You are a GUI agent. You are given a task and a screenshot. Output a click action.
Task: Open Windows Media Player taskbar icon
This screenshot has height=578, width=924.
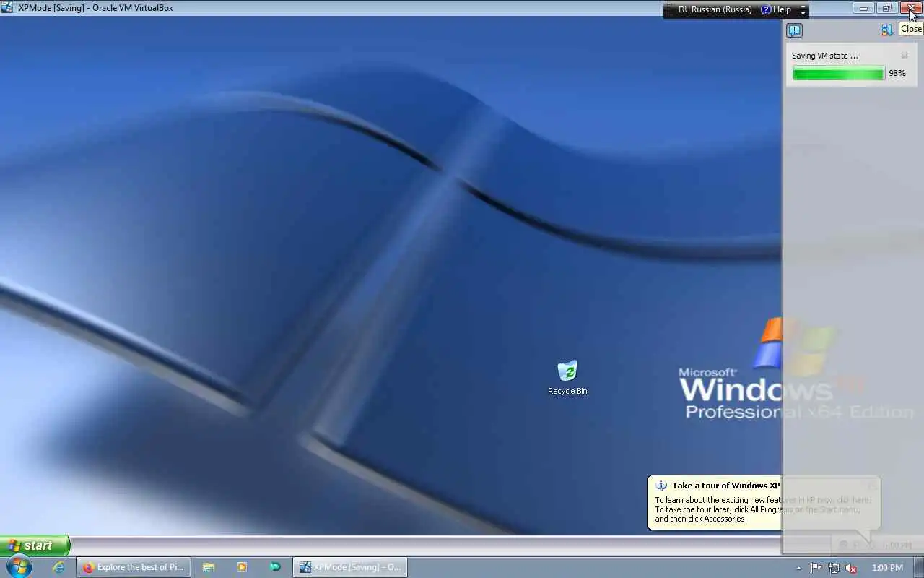(x=242, y=567)
